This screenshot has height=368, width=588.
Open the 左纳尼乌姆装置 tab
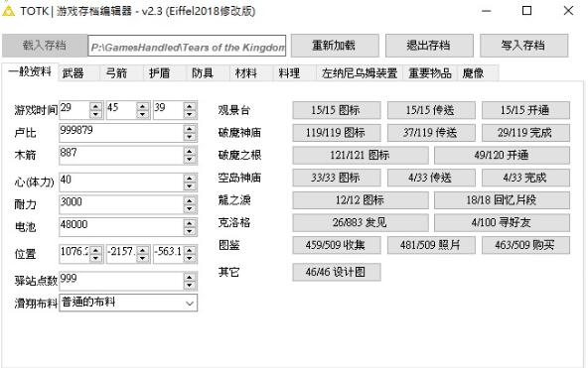(360, 73)
